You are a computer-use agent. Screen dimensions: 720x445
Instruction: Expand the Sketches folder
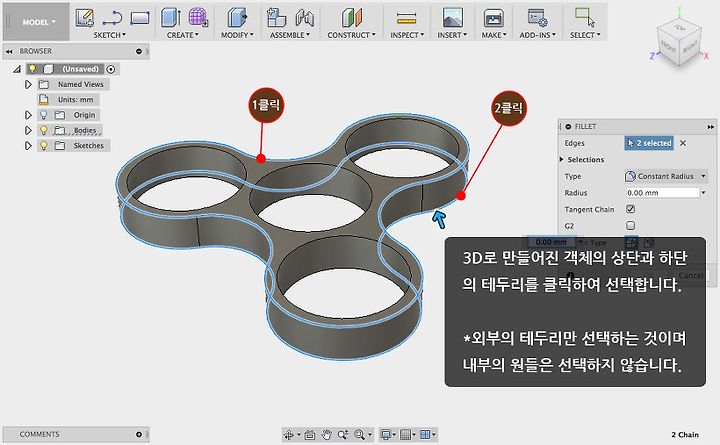click(x=28, y=145)
